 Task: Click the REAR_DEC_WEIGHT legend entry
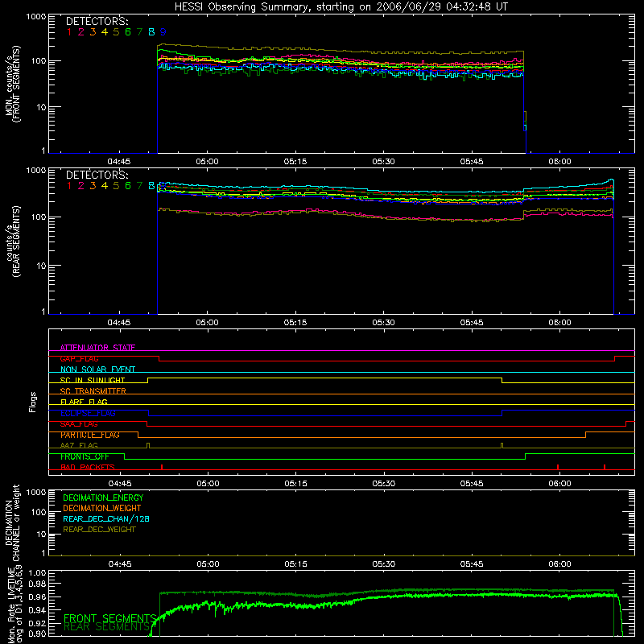[99, 530]
